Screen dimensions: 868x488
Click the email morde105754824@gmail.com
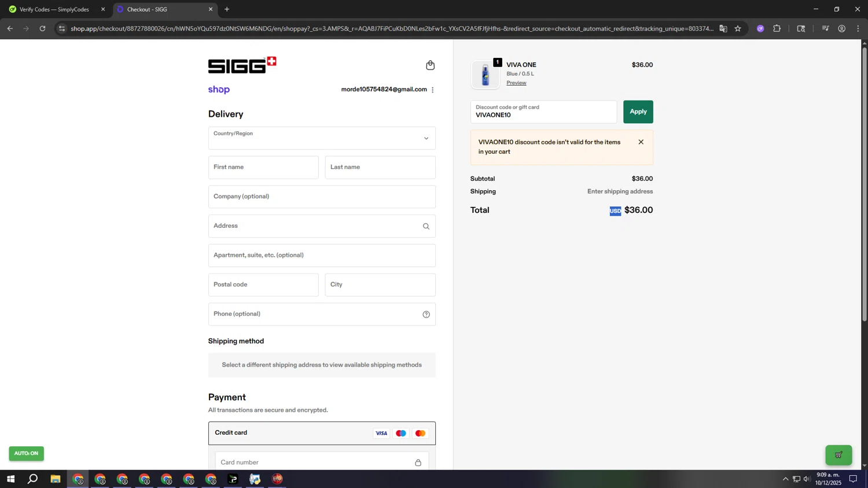pyautogui.click(x=384, y=90)
